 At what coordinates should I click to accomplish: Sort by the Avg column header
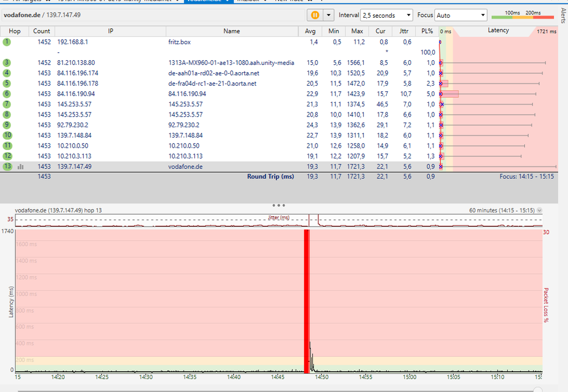310,31
